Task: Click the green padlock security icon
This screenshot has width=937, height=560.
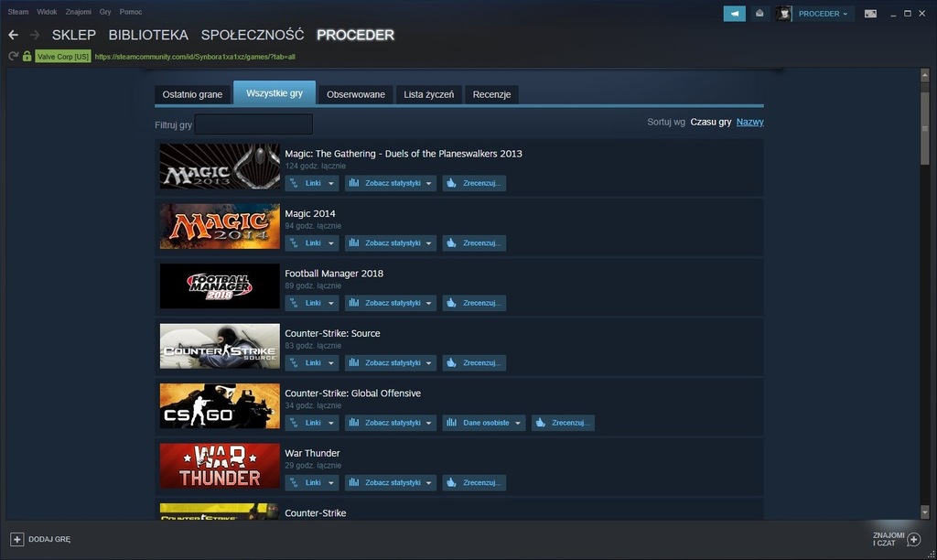Action: tap(27, 56)
